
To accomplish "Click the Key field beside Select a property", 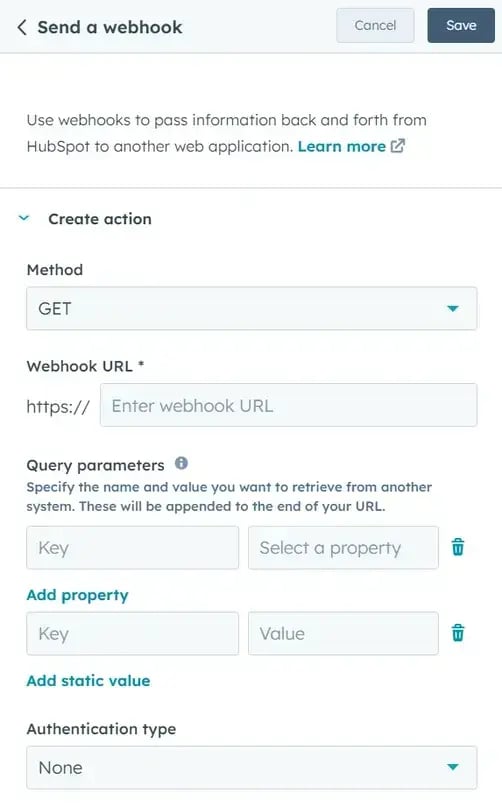I will [132, 548].
